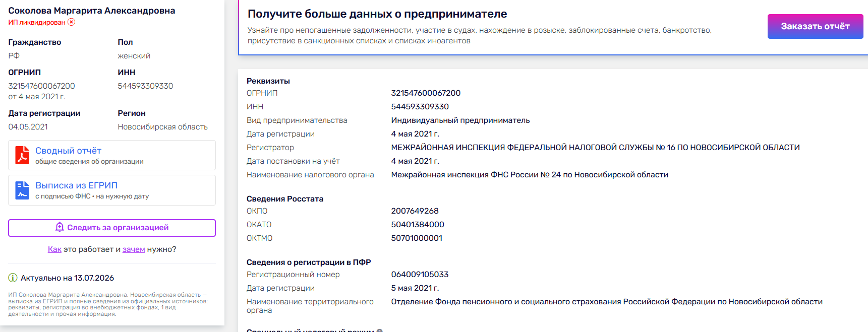
Task: Click the red liquidated status cross icon
Action: 72,22
